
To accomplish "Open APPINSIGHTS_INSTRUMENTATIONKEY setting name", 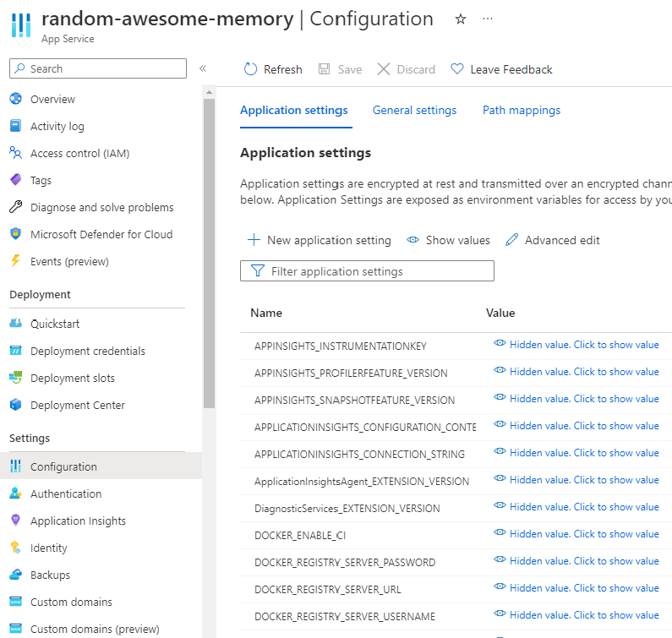I will pos(341,346).
